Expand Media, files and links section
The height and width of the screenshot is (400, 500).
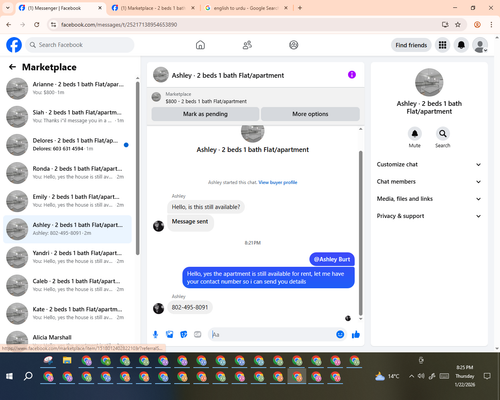(429, 199)
